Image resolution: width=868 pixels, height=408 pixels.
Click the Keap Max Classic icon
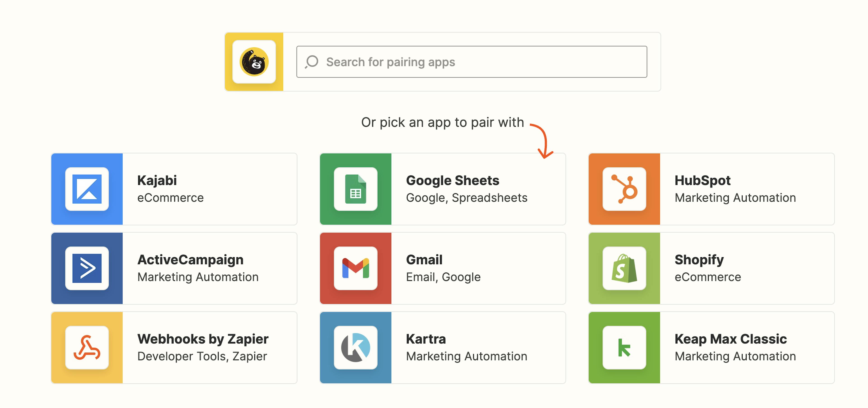click(x=624, y=348)
